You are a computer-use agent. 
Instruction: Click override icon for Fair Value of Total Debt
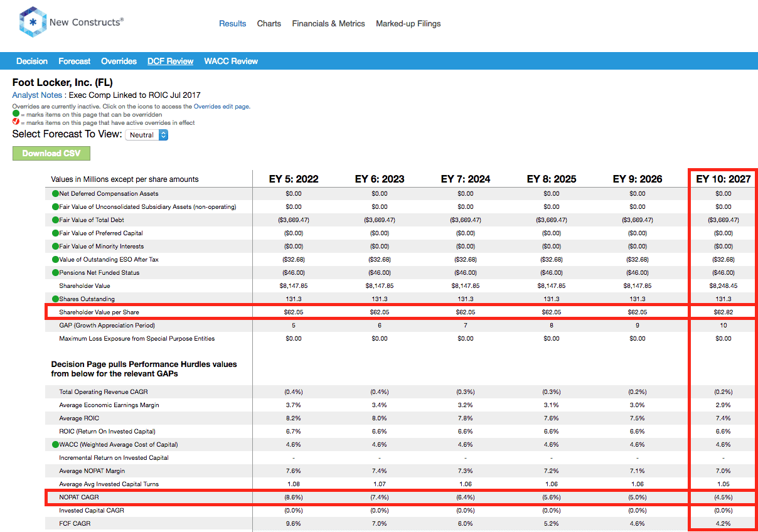click(55, 220)
